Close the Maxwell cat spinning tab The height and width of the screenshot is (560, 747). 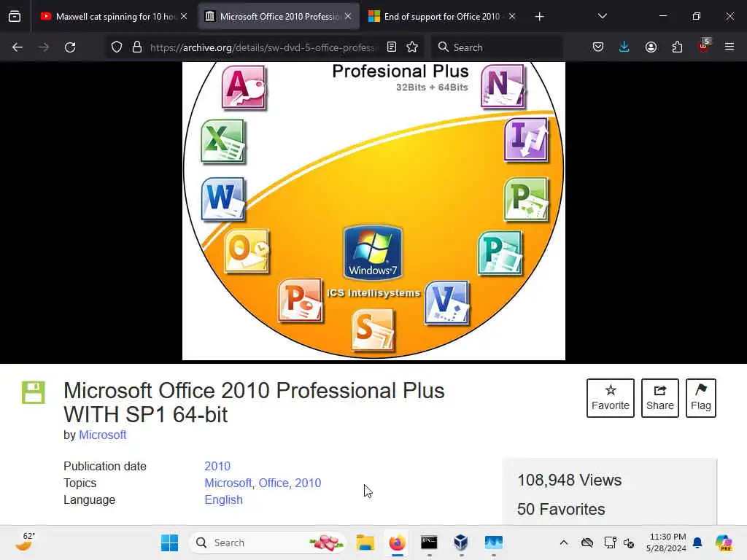pos(184,17)
